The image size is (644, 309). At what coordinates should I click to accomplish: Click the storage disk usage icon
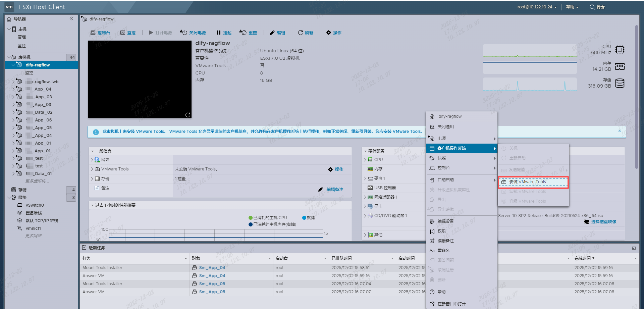pos(620,83)
